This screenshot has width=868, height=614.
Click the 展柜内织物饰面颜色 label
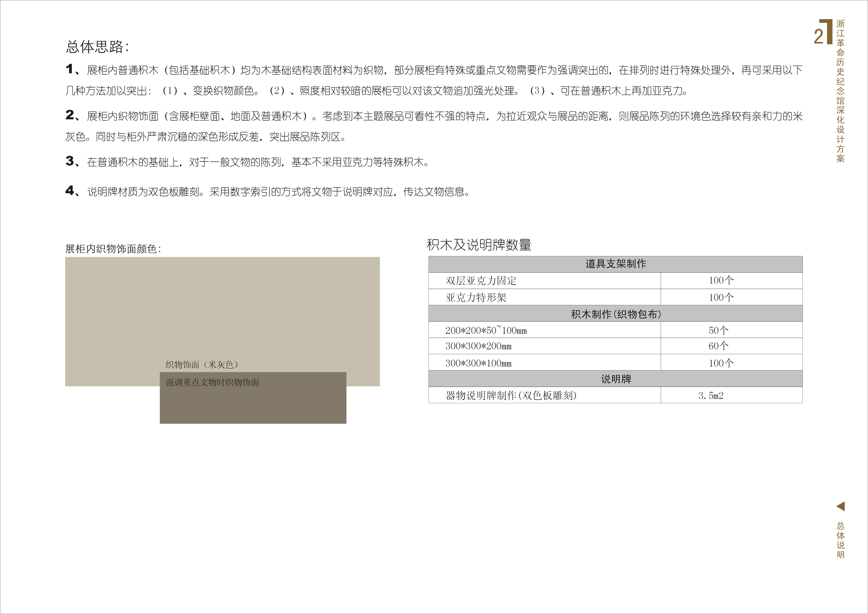pos(113,249)
